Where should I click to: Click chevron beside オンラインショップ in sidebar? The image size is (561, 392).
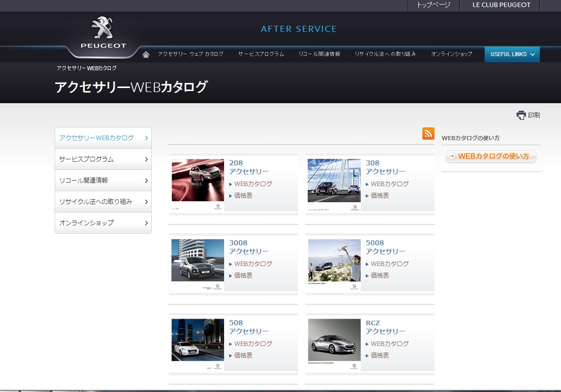[x=146, y=223]
